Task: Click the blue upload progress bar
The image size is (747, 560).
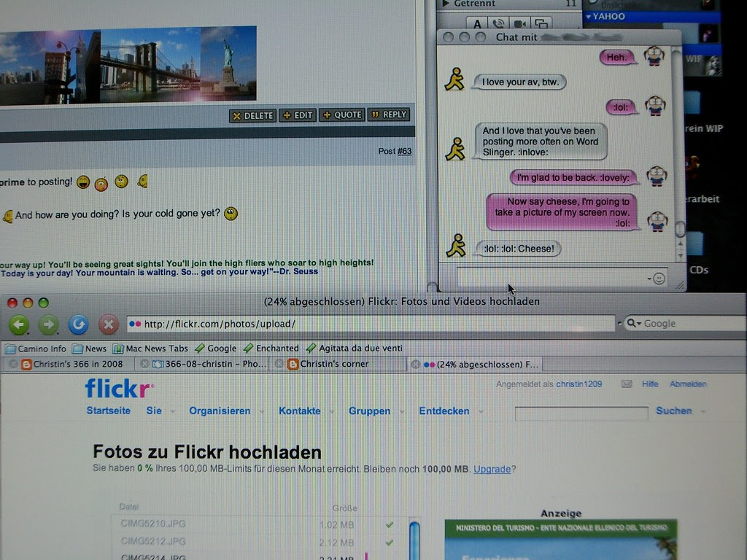Action: (414, 540)
